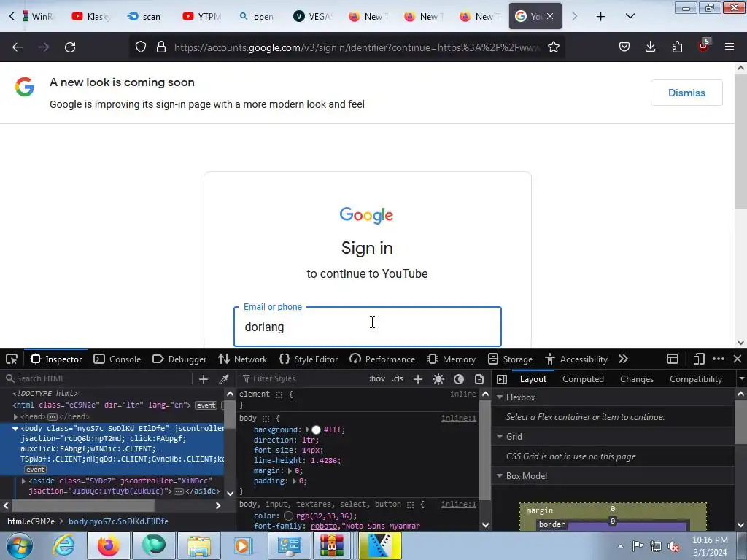Image resolution: width=747 pixels, height=560 pixels.
Task: Click the html event badge
Action: pyautogui.click(x=206, y=405)
